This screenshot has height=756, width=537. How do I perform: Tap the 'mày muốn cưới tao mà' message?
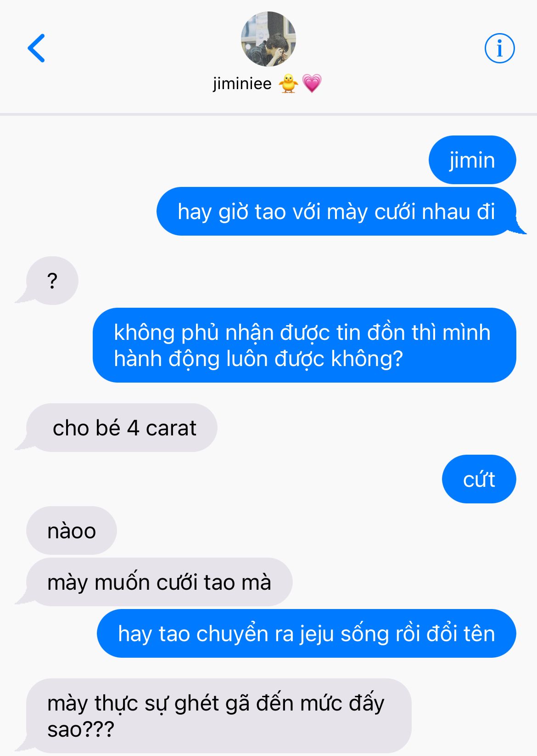[x=159, y=582]
